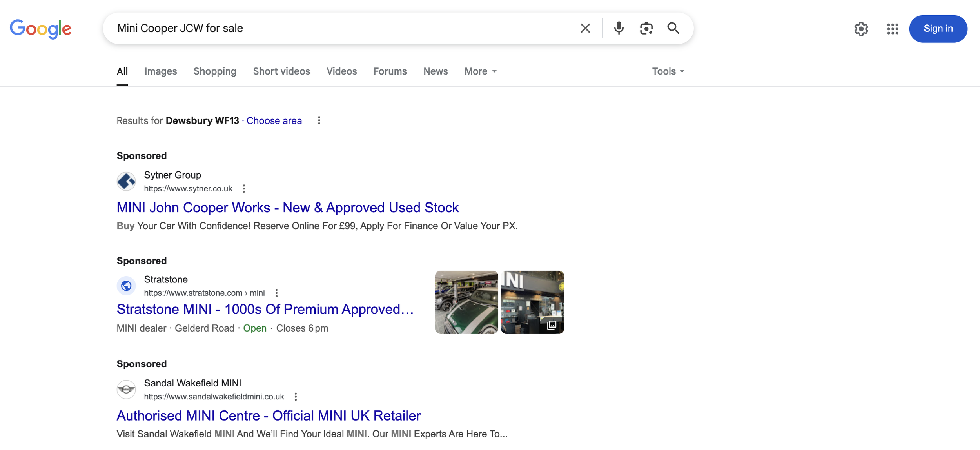This screenshot has height=450, width=980.
Task: View green Mini showroom thumbnail
Action: [466, 302]
